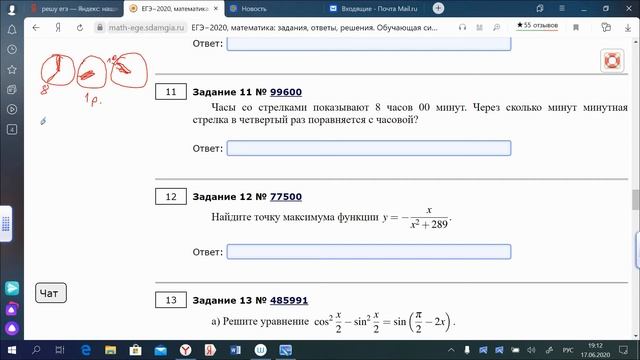
Task: Open the tab sync icon in title bar
Action: pos(540,8)
